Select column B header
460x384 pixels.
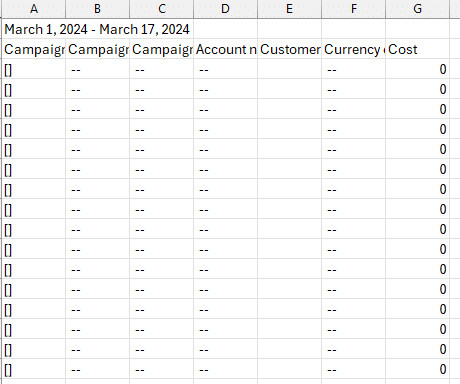(x=97, y=9)
